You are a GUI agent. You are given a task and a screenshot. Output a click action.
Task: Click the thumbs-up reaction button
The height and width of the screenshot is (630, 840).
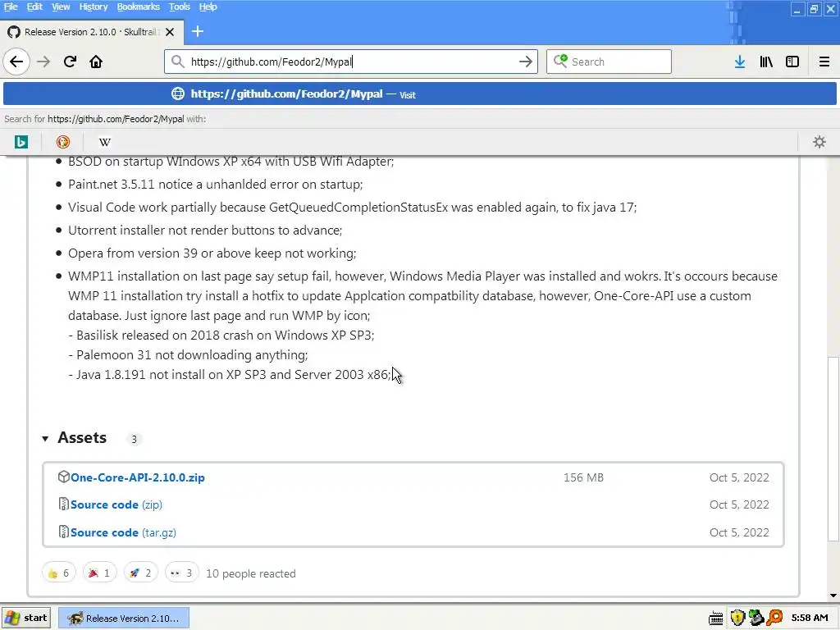coord(59,573)
